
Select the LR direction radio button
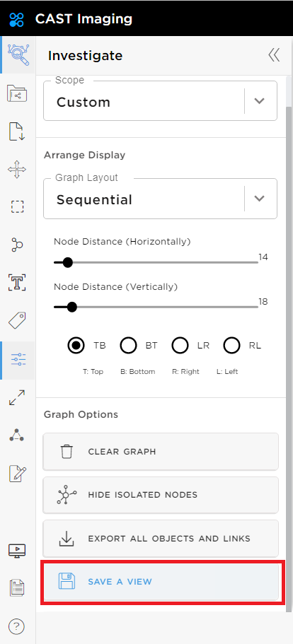[x=180, y=346]
